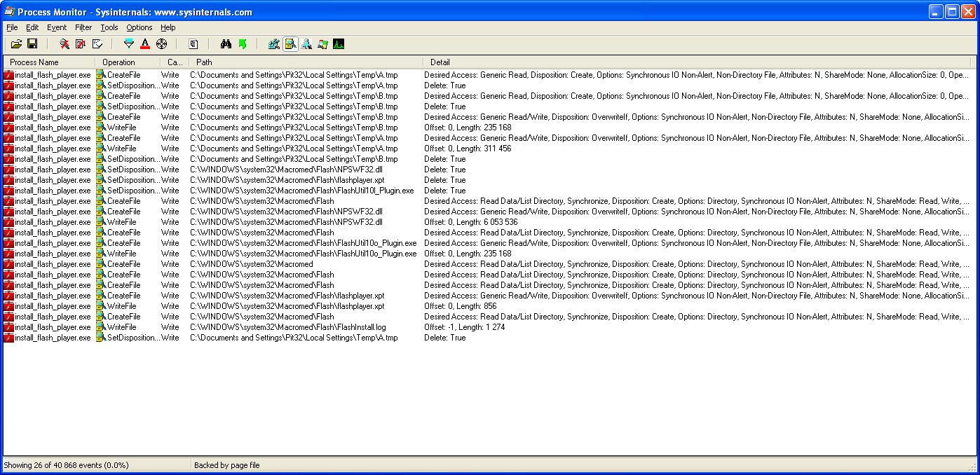Click the Open log file icon
This screenshot has height=475, width=980.
coord(17,44)
